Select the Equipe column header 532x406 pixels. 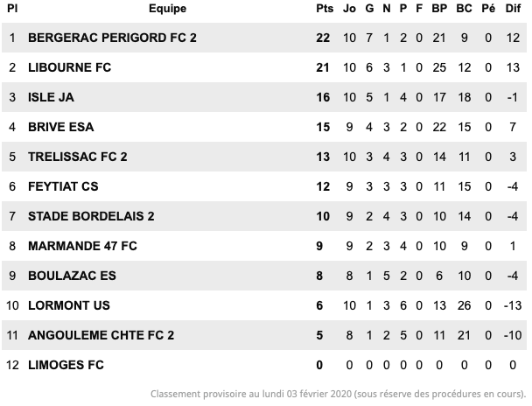click(x=168, y=9)
